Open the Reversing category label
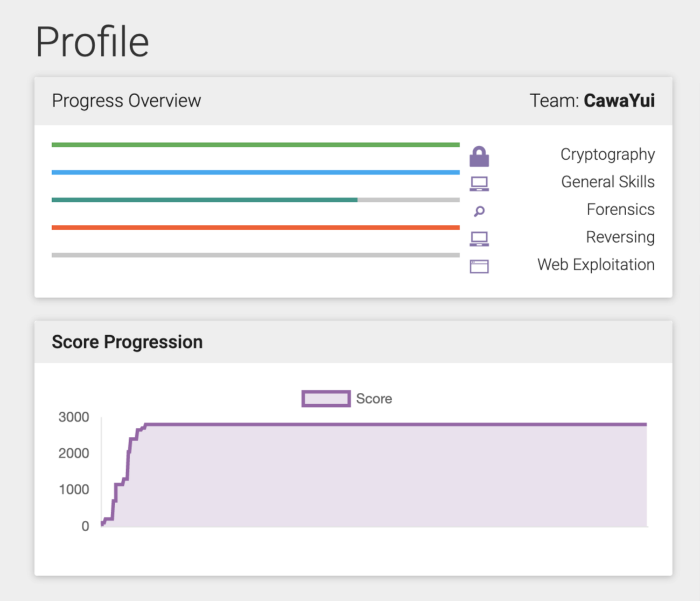This screenshot has height=601, width=700. click(620, 237)
